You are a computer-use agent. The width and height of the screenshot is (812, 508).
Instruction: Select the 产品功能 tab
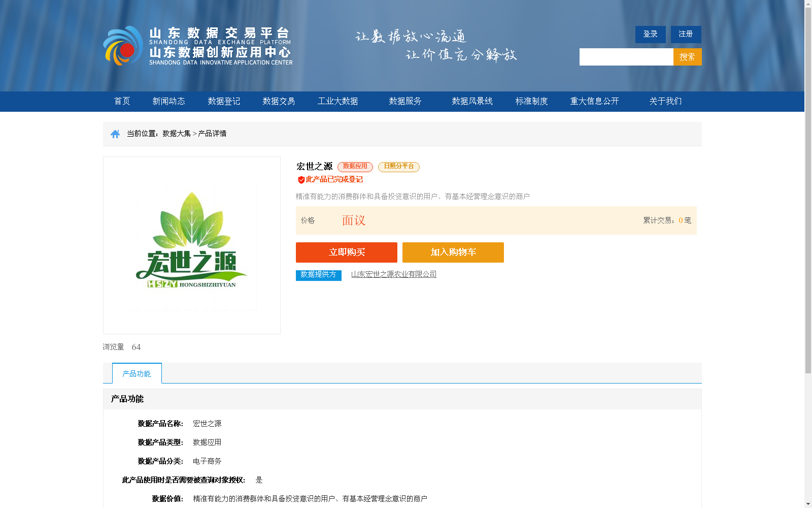click(137, 373)
